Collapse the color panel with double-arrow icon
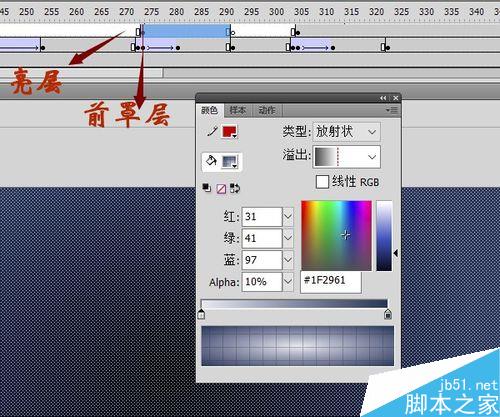500x417 pixels. (x=383, y=98)
